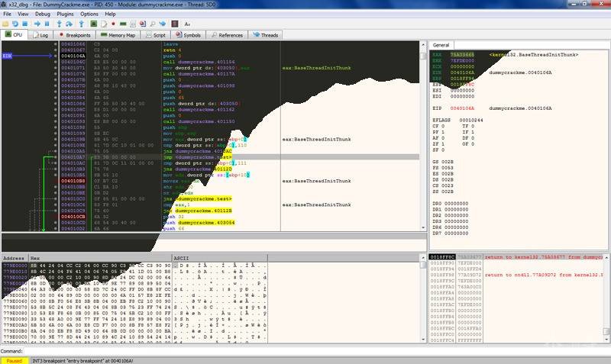Open the Threads tab
The width and height of the screenshot is (611, 364).
[x=265, y=35]
